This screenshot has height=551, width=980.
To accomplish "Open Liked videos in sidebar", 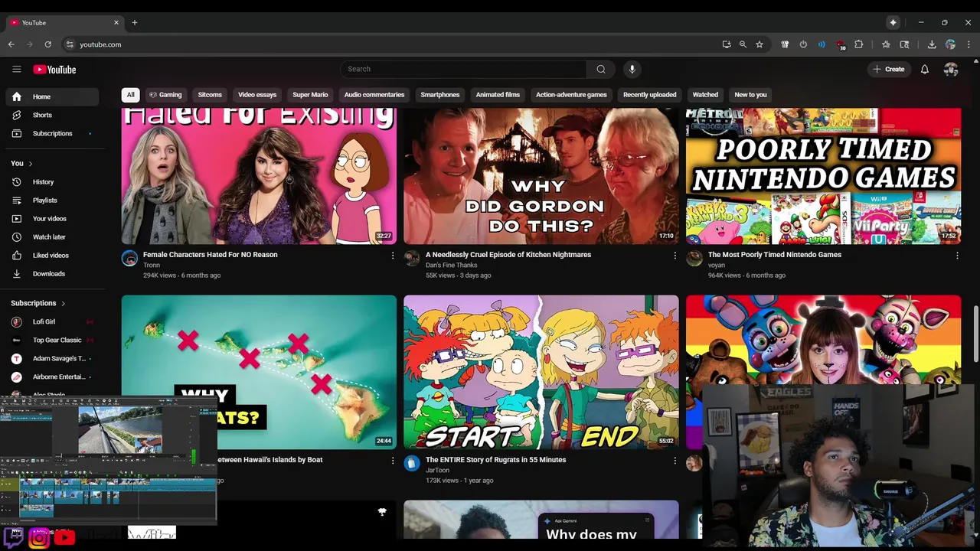I will [52, 256].
